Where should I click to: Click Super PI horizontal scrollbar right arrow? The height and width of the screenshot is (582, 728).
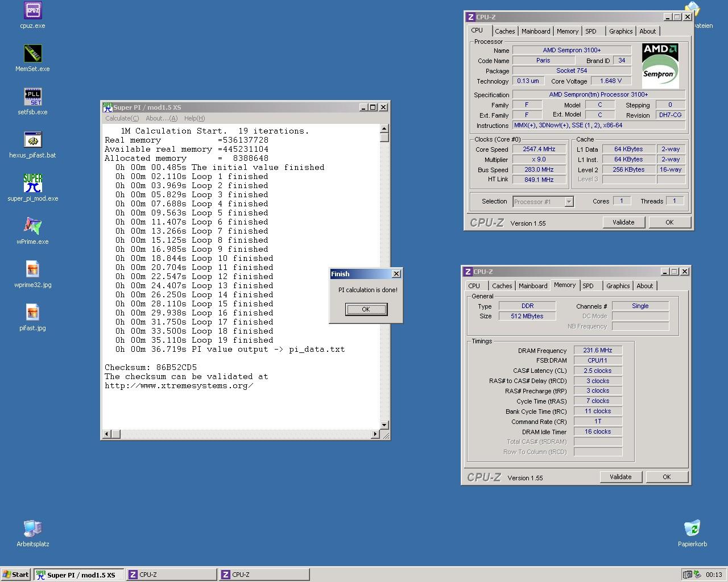tap(375, 434)
